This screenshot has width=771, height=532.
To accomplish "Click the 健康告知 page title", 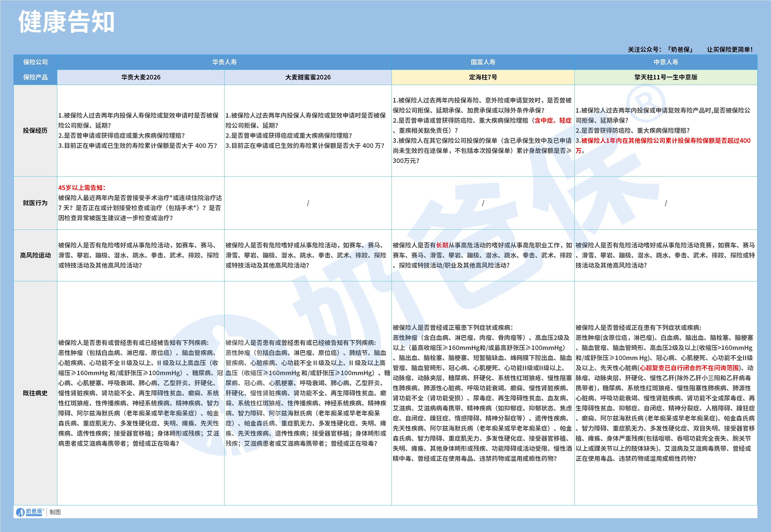I will [66, 22].
